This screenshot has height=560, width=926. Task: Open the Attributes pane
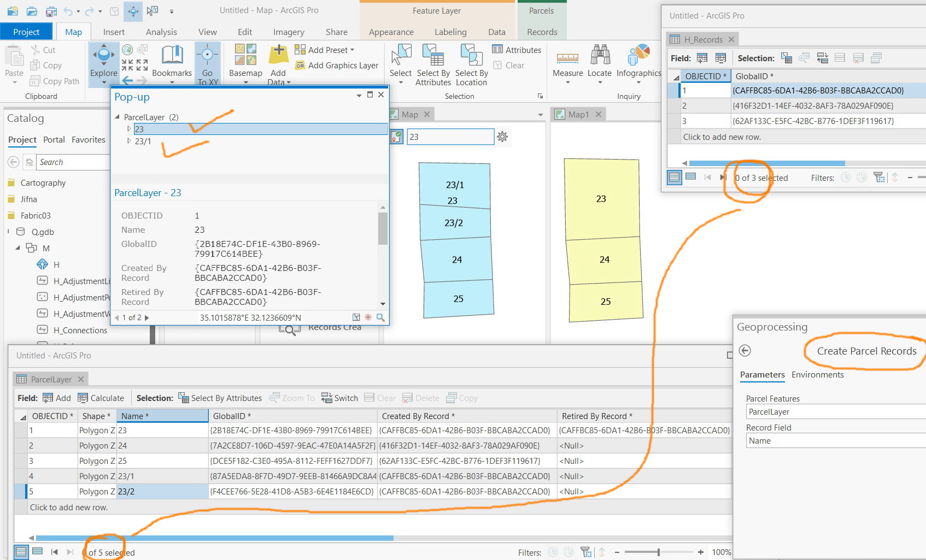[517, 50]
